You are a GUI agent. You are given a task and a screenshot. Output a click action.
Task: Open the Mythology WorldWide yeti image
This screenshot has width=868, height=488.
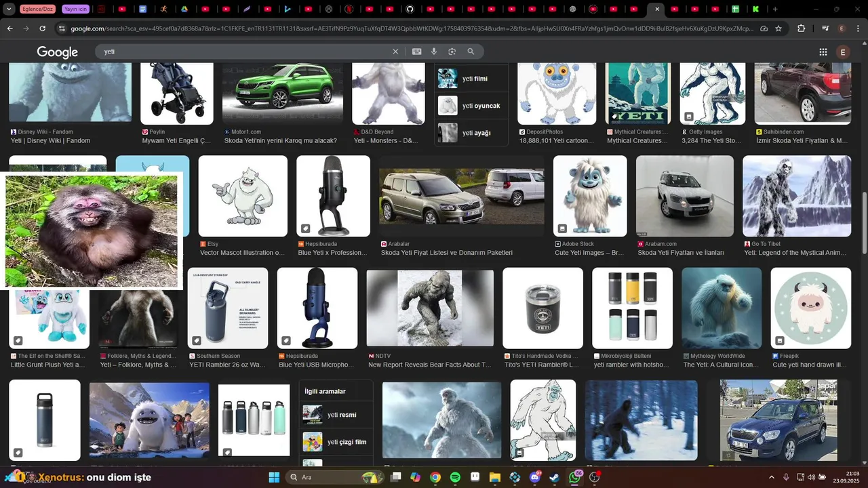[x=722, y=308]
